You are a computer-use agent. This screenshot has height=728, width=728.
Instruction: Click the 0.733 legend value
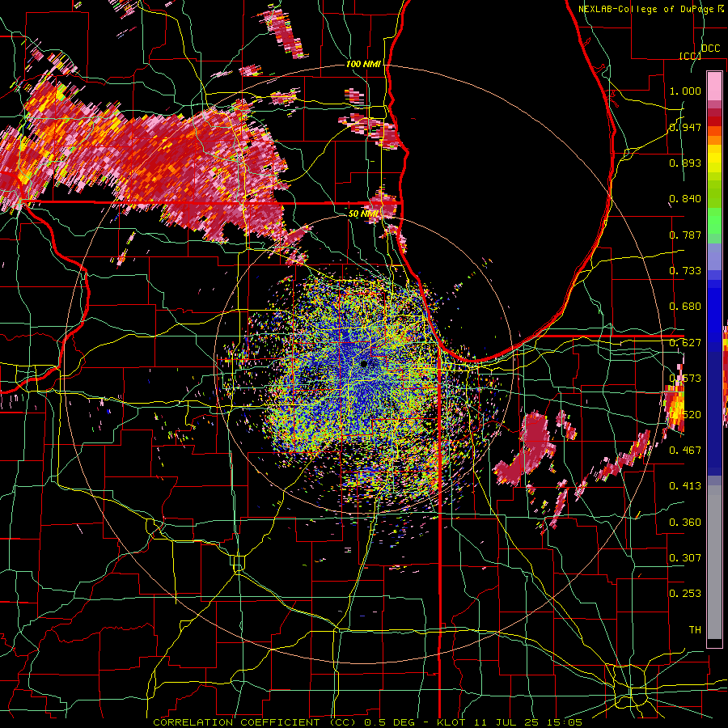685,271
